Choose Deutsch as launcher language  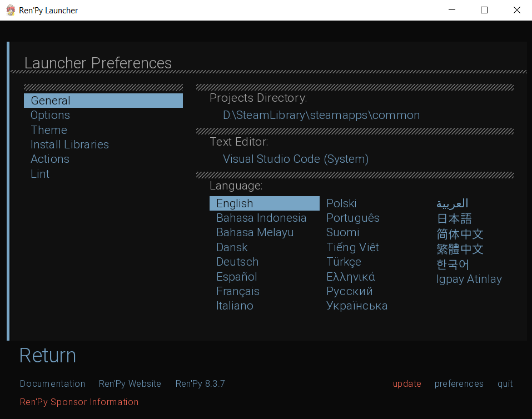[x=237, y=262]
